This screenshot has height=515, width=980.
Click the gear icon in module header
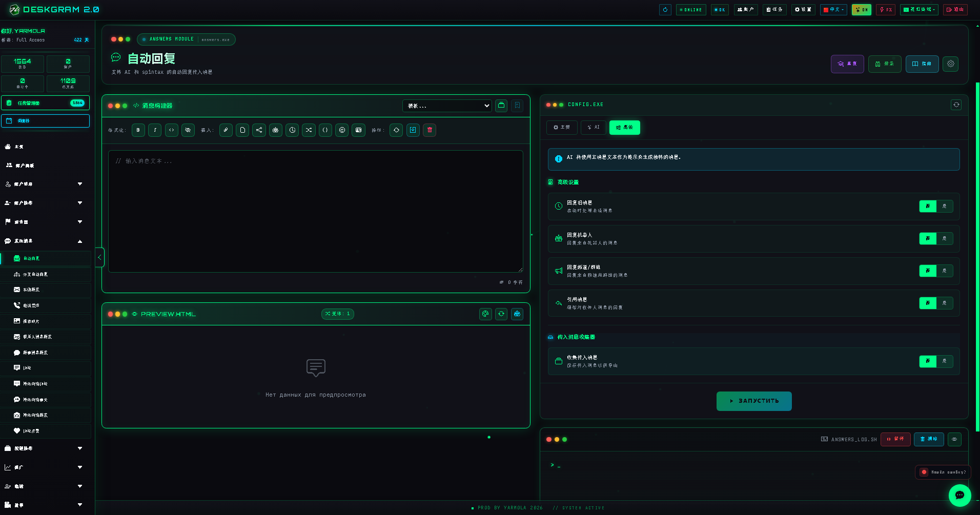point(950,64)
